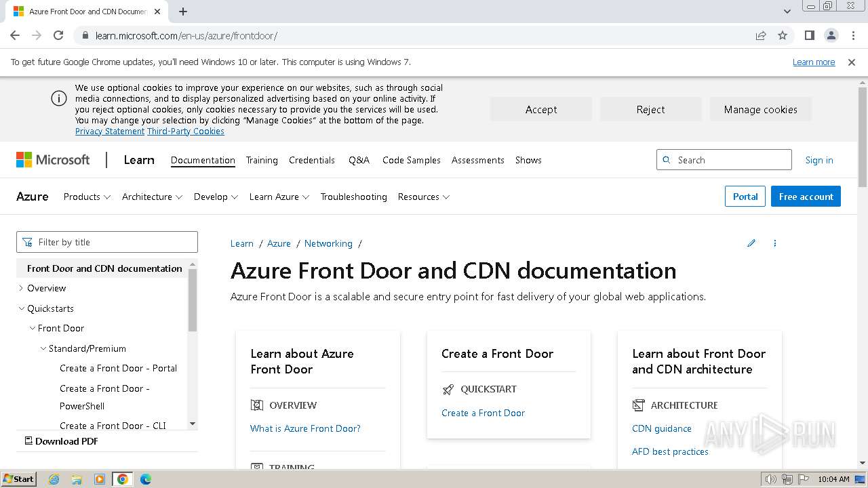Click the Microsoft logo
Image resolution: width=868 pixels, height=488 pixels.
click(53, 160)
